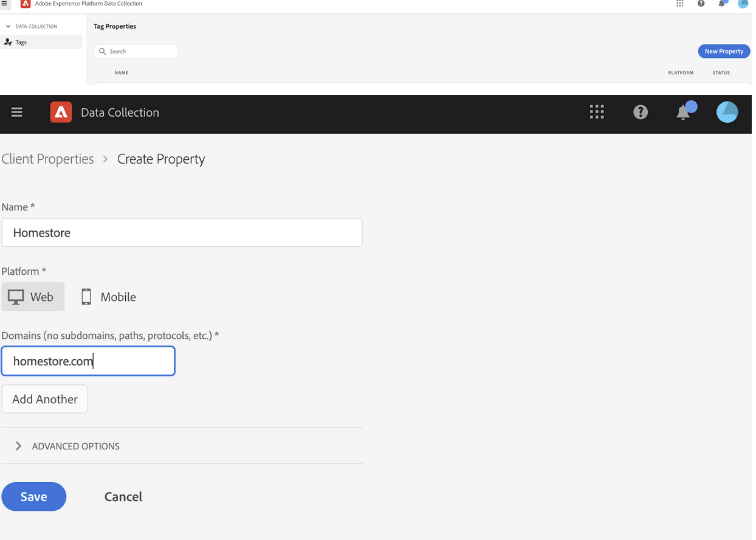Viewport: 756px width, 540px height.
Task: Select Tags in the left sidebar
Action: (41, 42)
